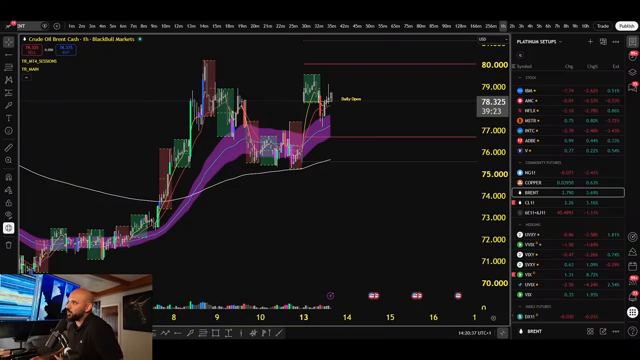Collapse the HEDGING watchlist section

point(520,224)
